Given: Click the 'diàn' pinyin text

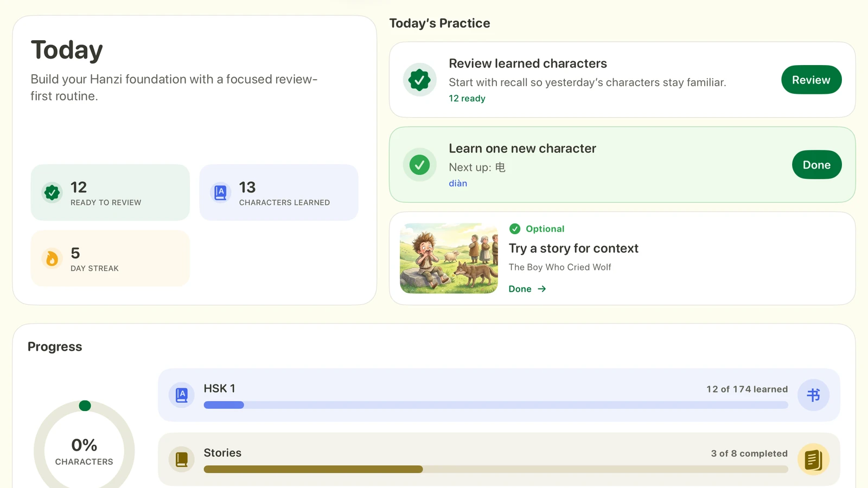Looking at the screenshot, I should tap(458, 183).
